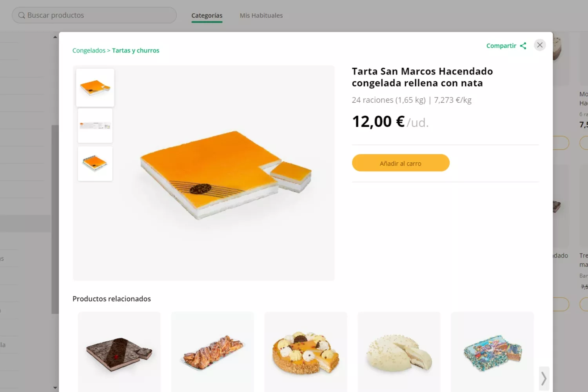
Task: Show next related products with chevron arrow
Action: tap(544, 379)
